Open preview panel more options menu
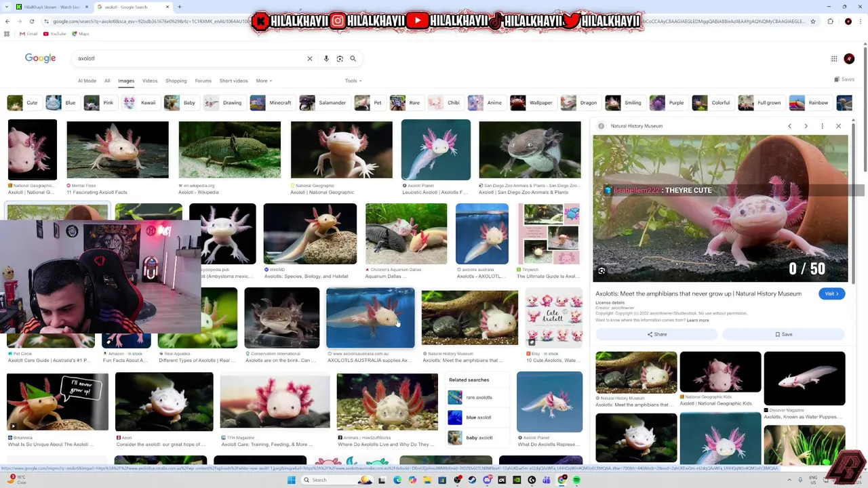The image size is (868, 488). click(x=822, y=126)
